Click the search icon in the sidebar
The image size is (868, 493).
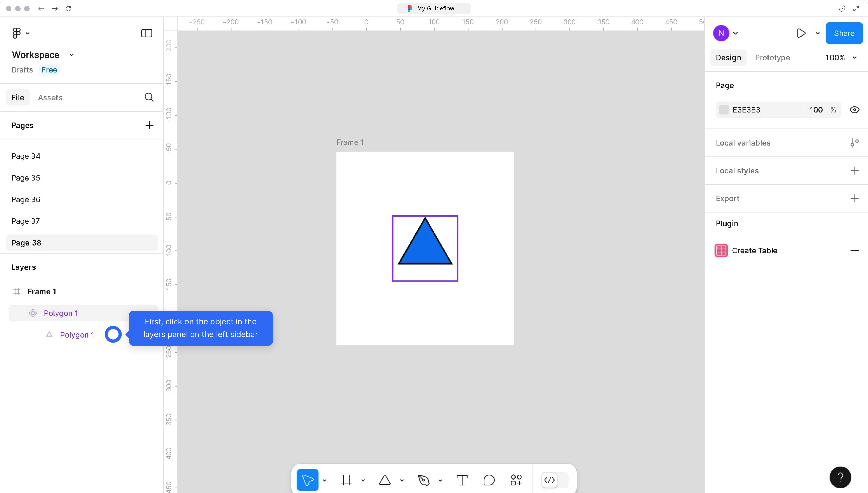149,97
